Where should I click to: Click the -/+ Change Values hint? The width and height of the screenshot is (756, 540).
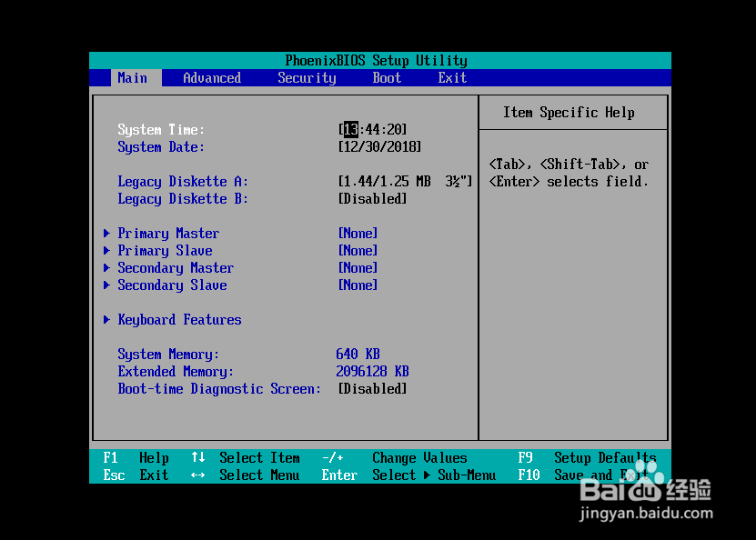pyautogui.click(x=395, y=457)
